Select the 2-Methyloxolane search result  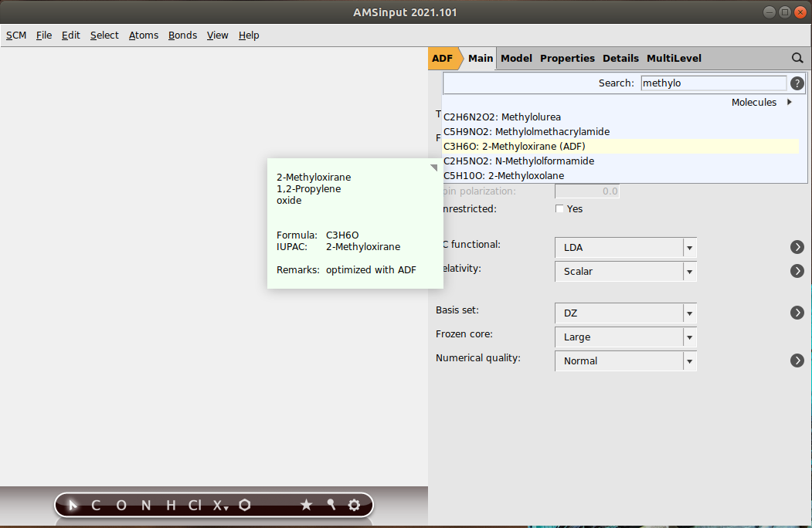pos(621,175)
